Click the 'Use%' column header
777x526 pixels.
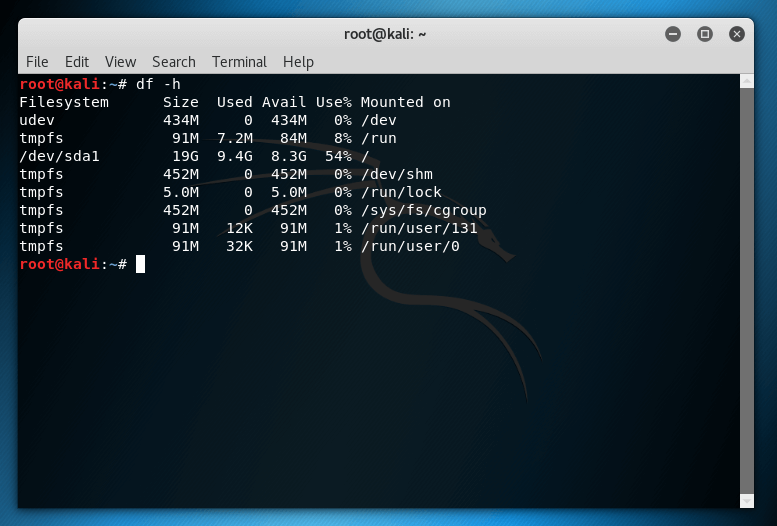[x=334, y=103]
